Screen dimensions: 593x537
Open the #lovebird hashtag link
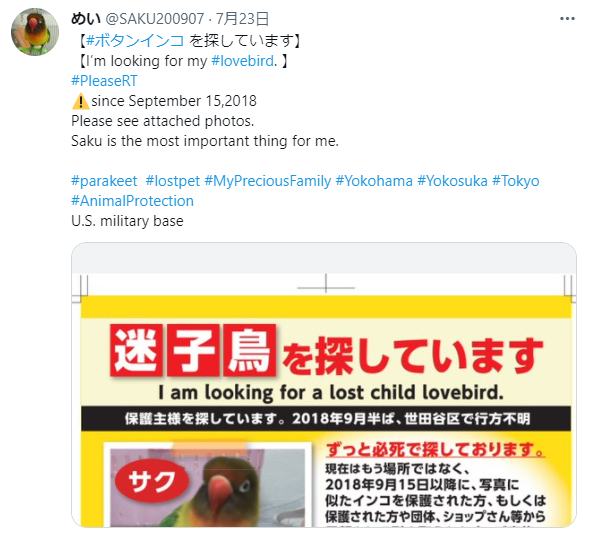[243, 61]
